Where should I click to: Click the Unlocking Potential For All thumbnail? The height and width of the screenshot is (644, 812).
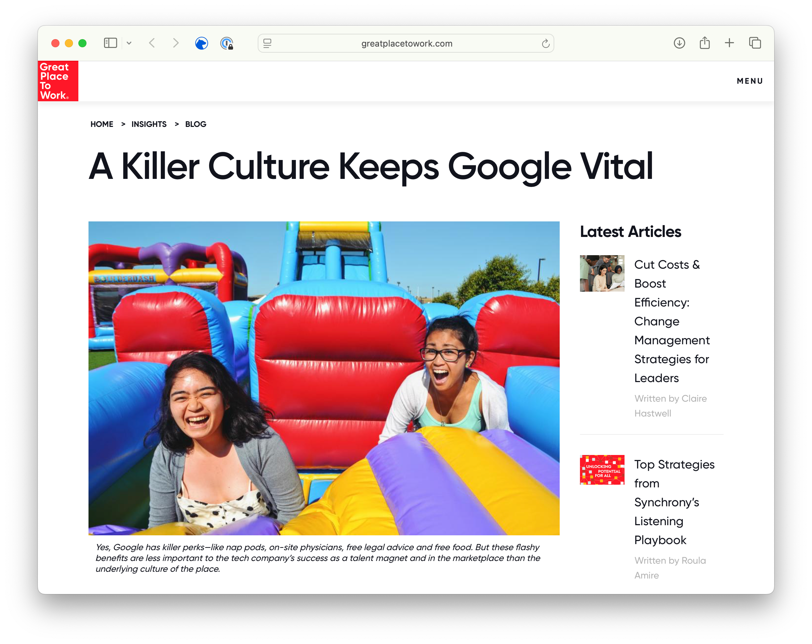(602, 470)
